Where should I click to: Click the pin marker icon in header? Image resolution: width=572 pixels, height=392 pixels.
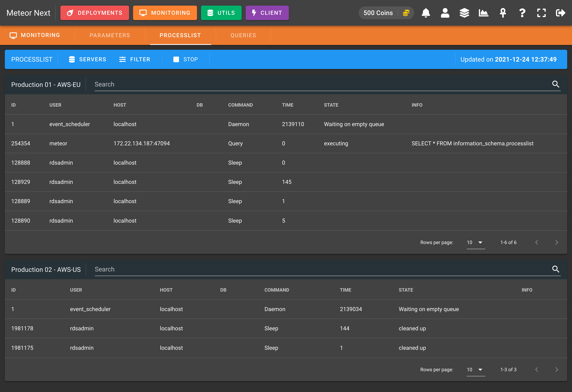(503, 13)
